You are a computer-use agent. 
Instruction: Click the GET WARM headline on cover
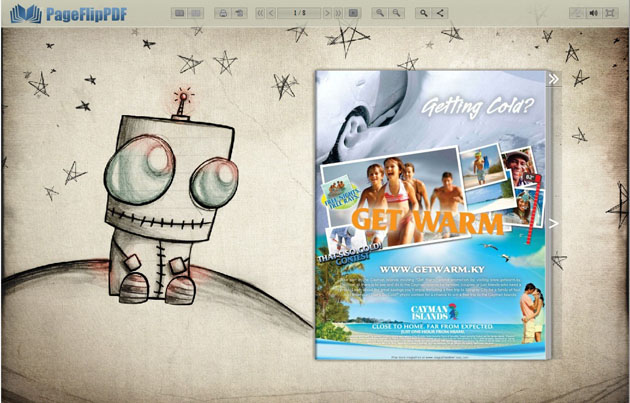click(428, 222)
